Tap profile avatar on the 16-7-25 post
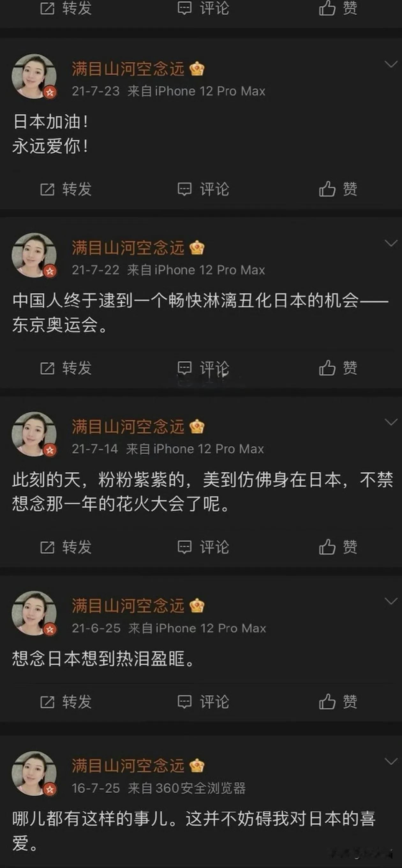The image size is (402, 868). (x=34, y=773)
